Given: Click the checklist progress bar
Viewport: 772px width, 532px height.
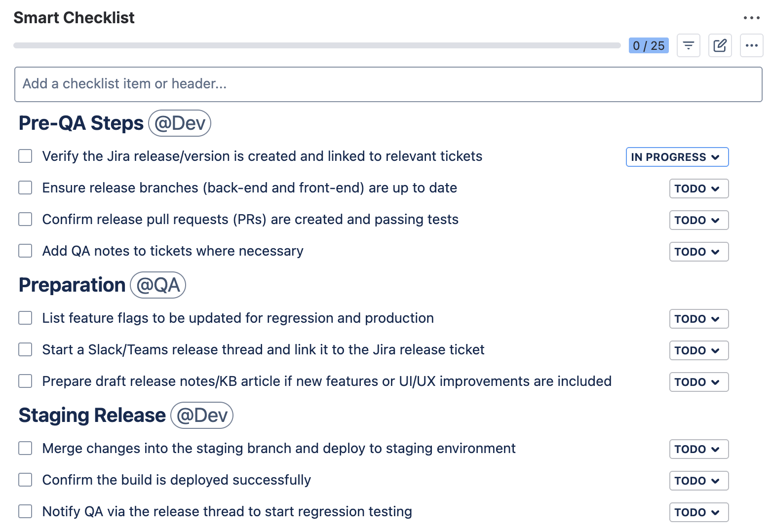Looking at the screenshot, I should coord(317,45).
